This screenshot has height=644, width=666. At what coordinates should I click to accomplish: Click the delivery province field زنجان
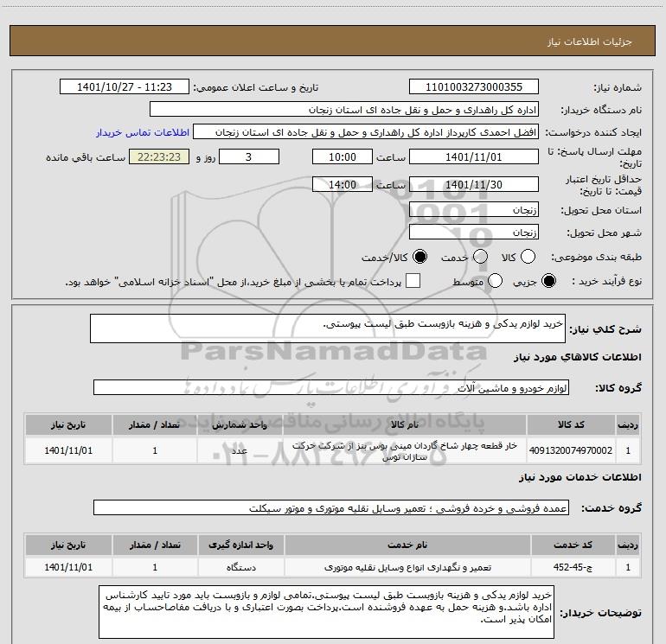coord(474,209)
